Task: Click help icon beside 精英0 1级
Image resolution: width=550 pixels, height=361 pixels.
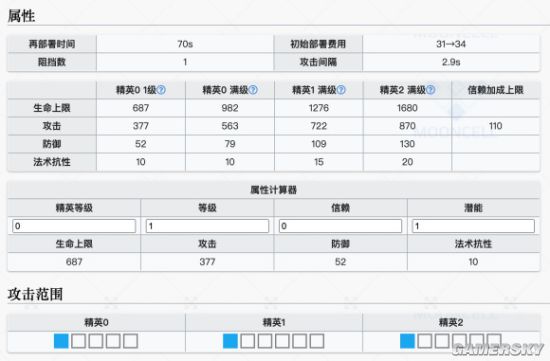Action: point(161,90)
